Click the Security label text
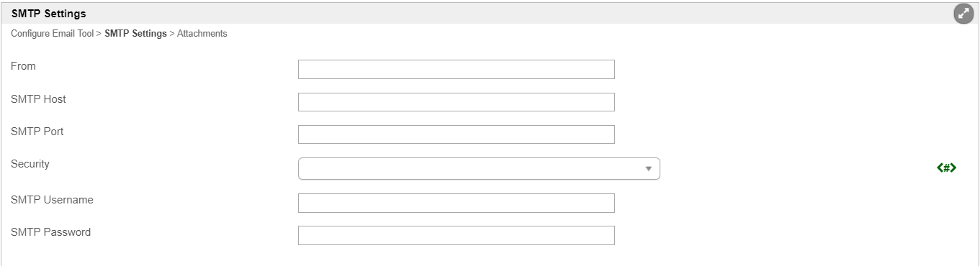This screenshot has width=980, height=266. click(x=30, y=164)
